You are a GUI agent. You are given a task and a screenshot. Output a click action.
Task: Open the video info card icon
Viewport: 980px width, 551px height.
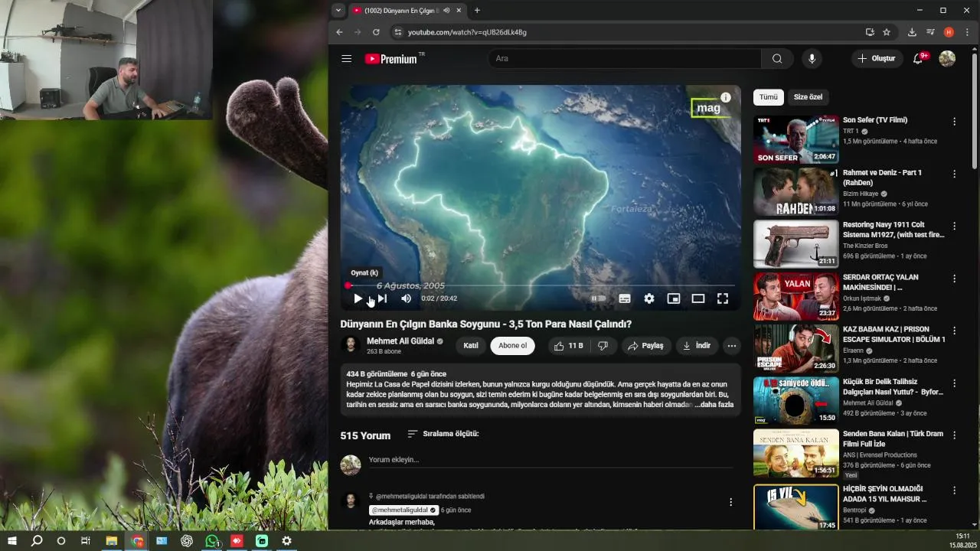click(726, 97)
